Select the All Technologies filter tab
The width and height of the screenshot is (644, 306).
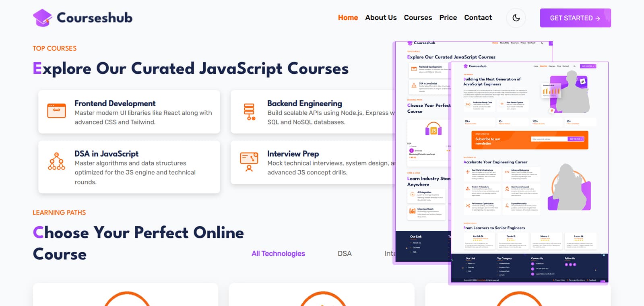(x=278, y=254)
